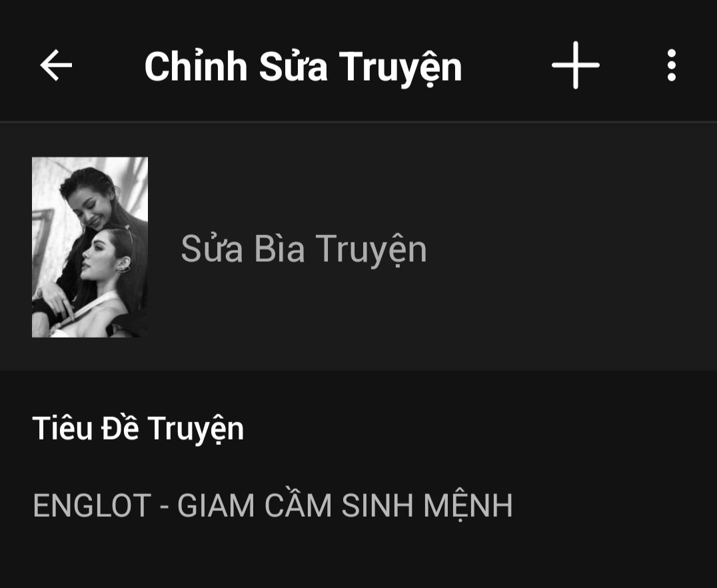The width and height of the screenshot is (717, 588).
Task: Select the story cover thumbnail image
Action: [89, 247]
